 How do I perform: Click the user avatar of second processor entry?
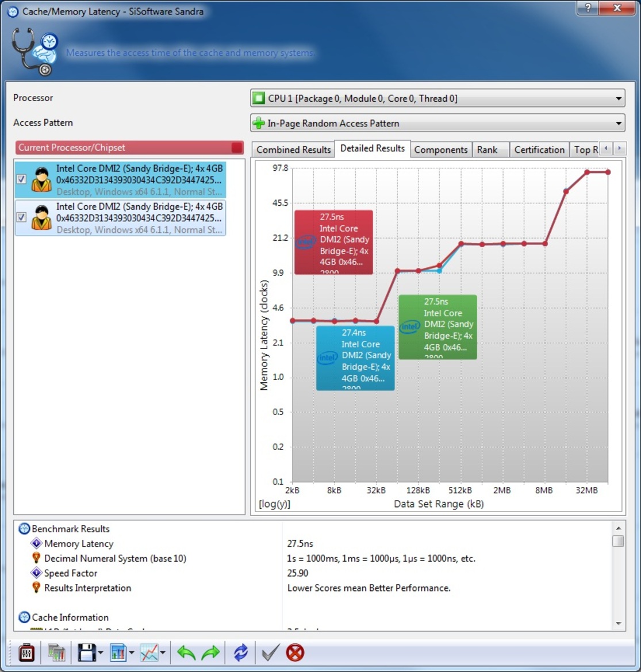click(41, 218)
